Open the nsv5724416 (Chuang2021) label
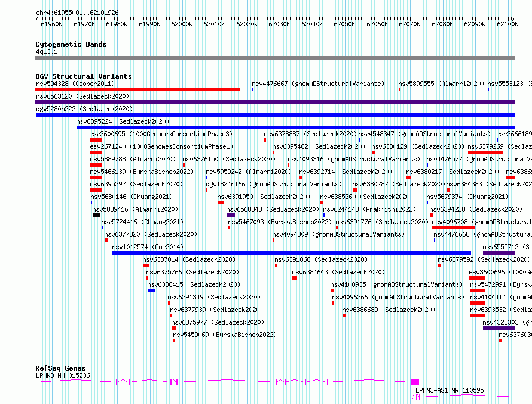Viewport: 532px width, 404px height. tap(142, 222)
